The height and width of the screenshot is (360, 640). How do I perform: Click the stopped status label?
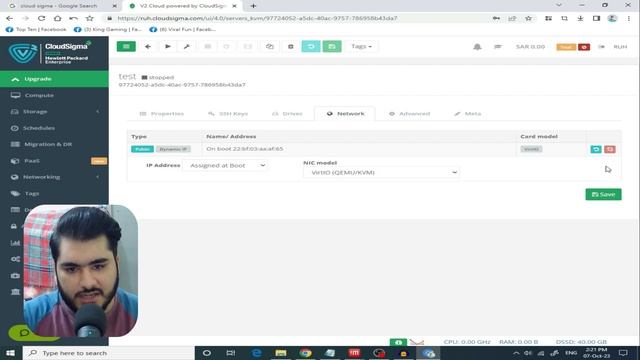[x=158, y=77]
